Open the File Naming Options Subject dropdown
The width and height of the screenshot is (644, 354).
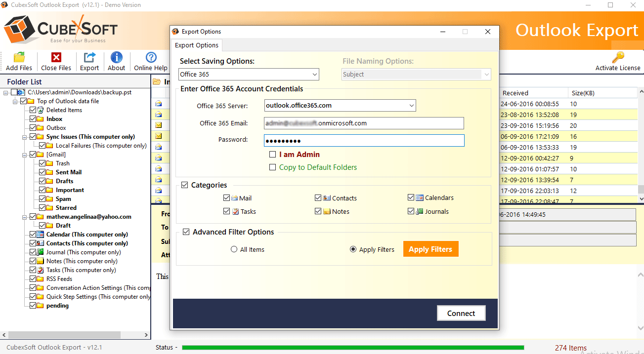tap(417, 75)
